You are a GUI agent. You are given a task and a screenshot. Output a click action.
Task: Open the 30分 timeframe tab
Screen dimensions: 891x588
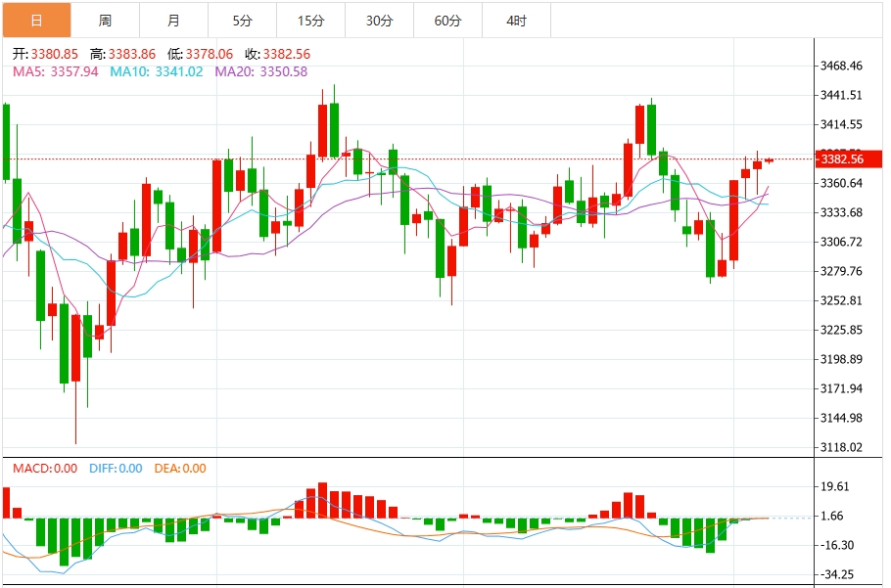[x=380, y=21]
